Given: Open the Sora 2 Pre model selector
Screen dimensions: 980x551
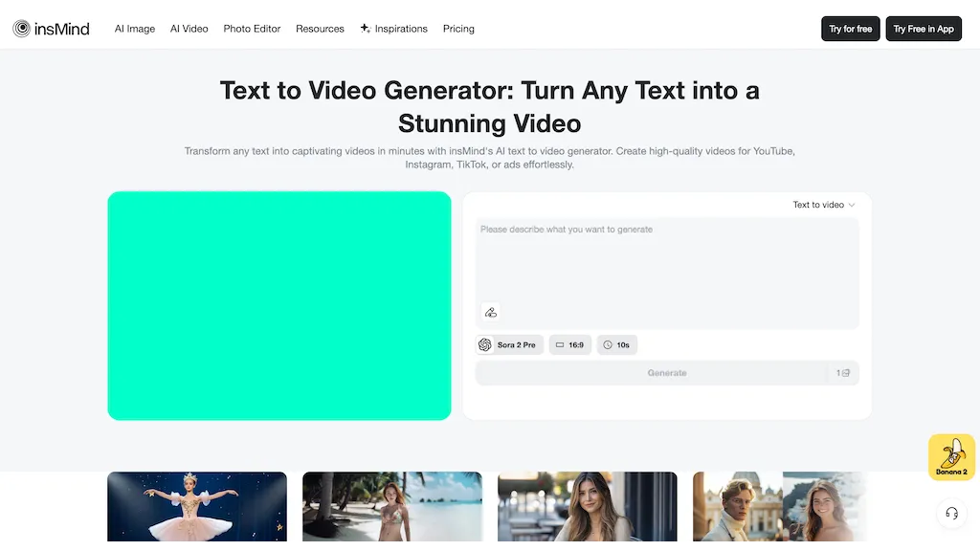Looking at the screenshot, I should tap(508, 344).
